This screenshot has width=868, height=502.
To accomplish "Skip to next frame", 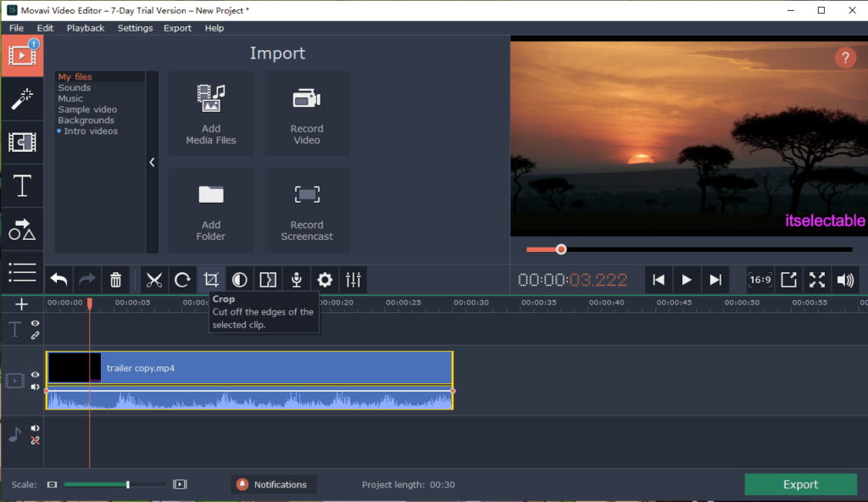I will pos(715,280).
